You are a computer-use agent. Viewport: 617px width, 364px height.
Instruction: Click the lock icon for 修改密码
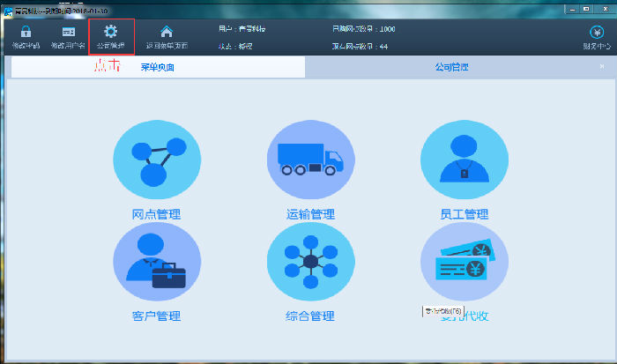coord(26,32)
